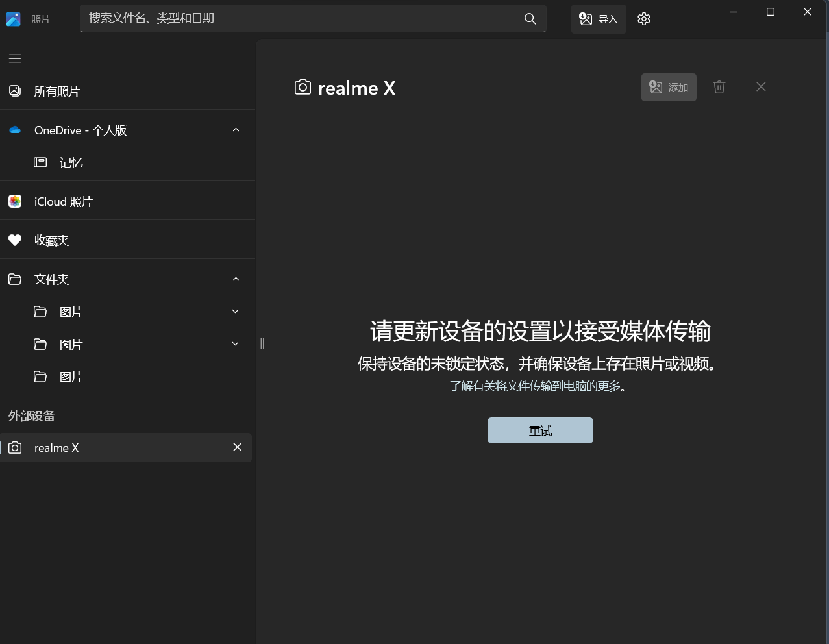Minimize the Photos window

point(734,12)
